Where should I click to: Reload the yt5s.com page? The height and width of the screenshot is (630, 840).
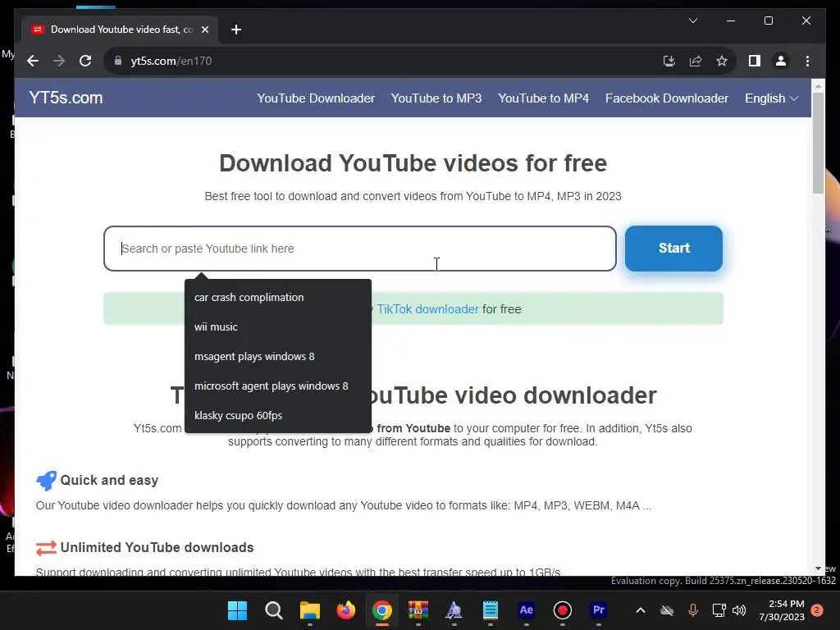coord(85,61)
